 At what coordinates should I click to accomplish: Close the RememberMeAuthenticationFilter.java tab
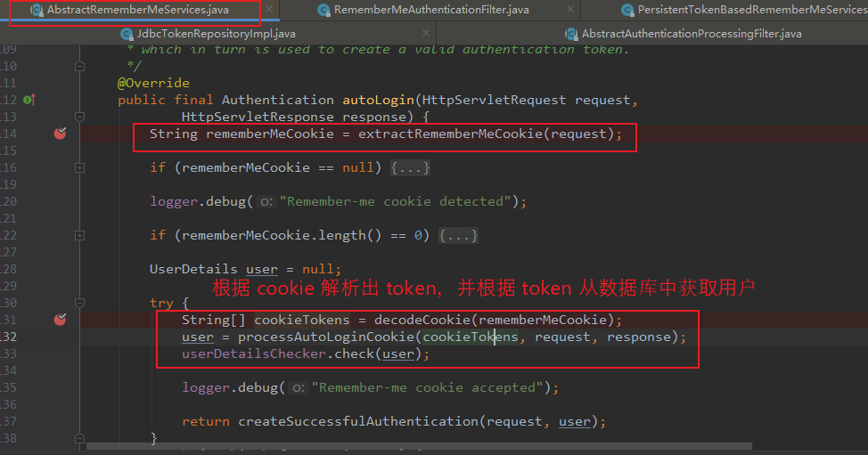570,10
